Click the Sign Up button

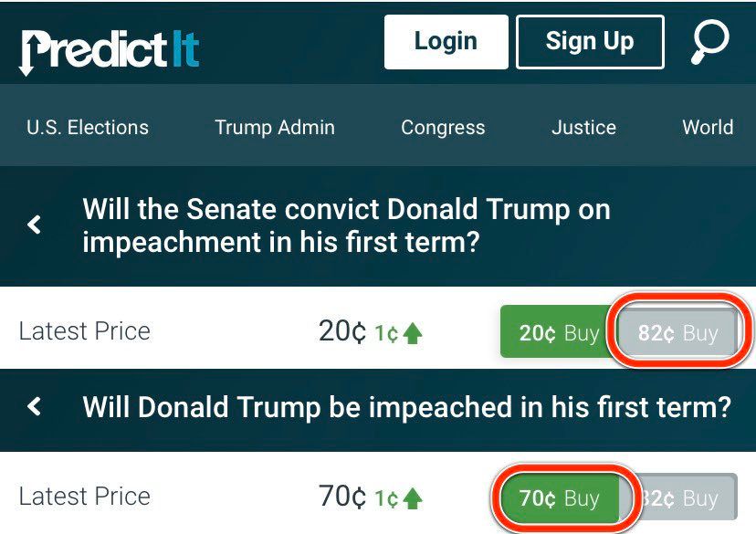tap(589, 42)
